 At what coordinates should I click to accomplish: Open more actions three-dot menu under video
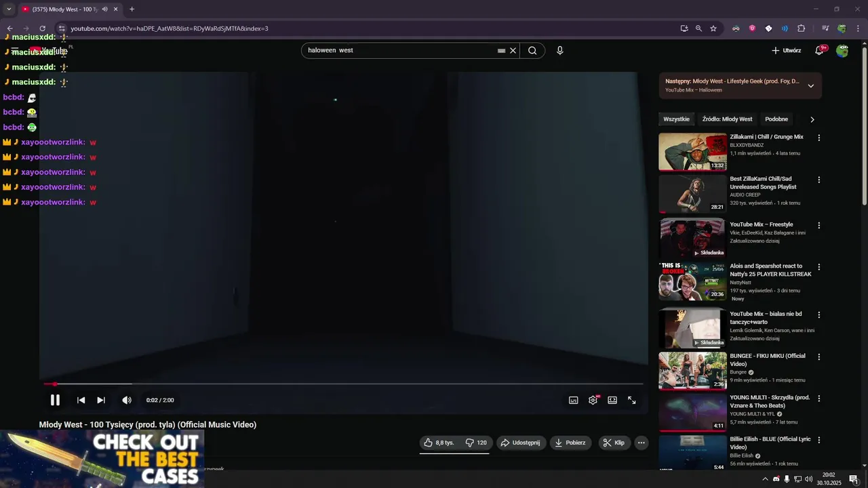click(x=641, y=443)
